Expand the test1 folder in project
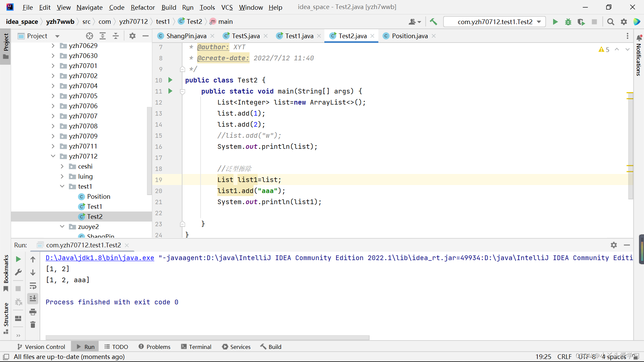 click(62, 186)
